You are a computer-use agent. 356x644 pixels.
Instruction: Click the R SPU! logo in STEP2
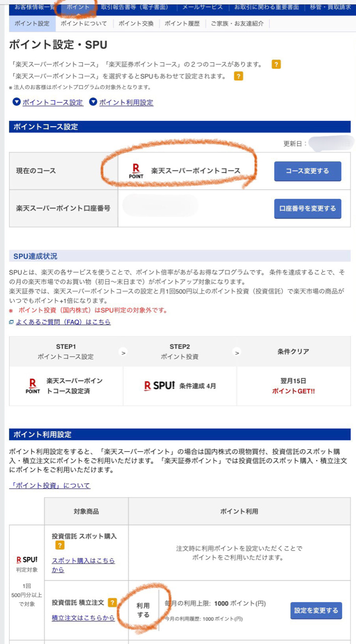click(x=159, y=386)
